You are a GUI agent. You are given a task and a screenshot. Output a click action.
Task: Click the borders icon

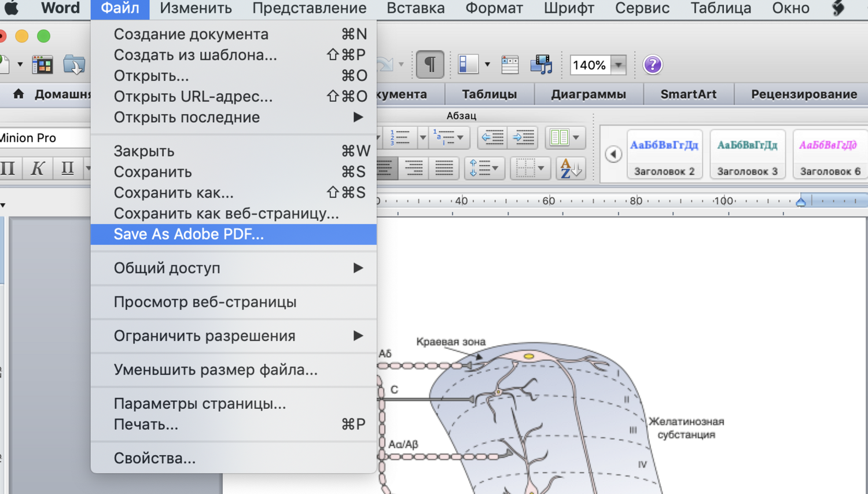pos(525,169)
